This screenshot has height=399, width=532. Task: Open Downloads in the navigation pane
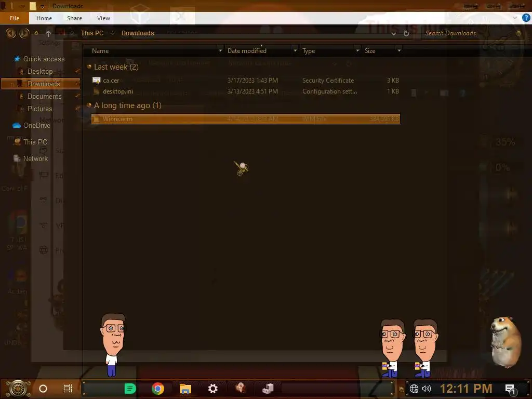(x=44, y=84)
